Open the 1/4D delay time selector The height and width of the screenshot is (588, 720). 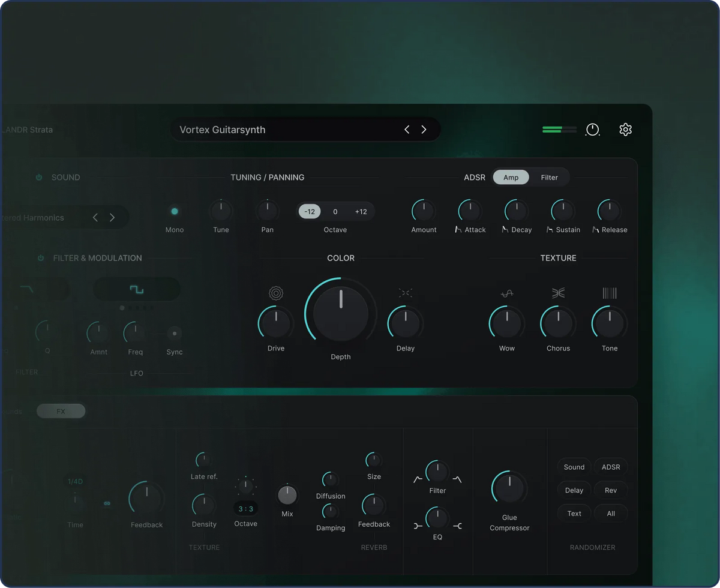pyautogui.click(x=75, y=481)
